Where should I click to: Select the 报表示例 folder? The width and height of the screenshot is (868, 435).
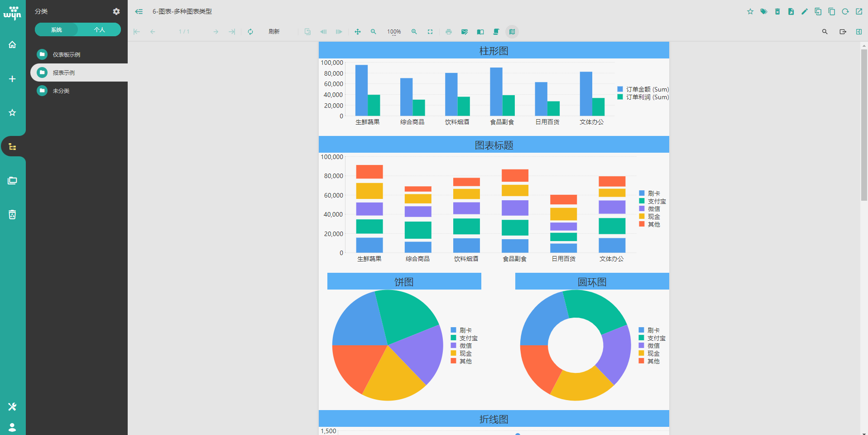click(79, 72)
